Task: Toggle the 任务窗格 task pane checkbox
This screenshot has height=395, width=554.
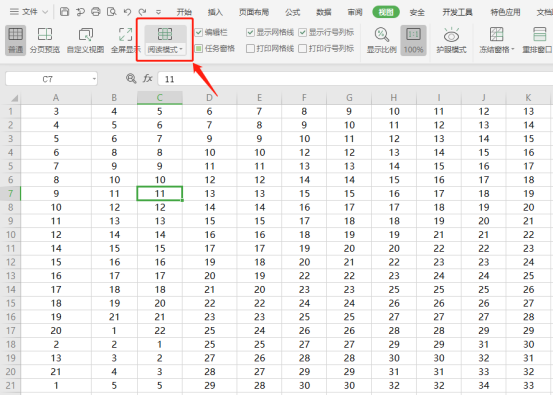Action: click(x=199, y=48)
